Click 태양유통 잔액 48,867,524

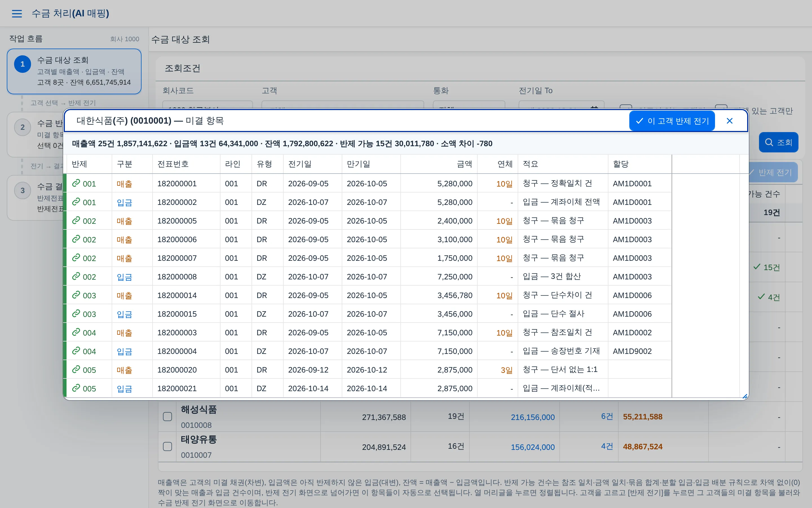tap(643, 446)
